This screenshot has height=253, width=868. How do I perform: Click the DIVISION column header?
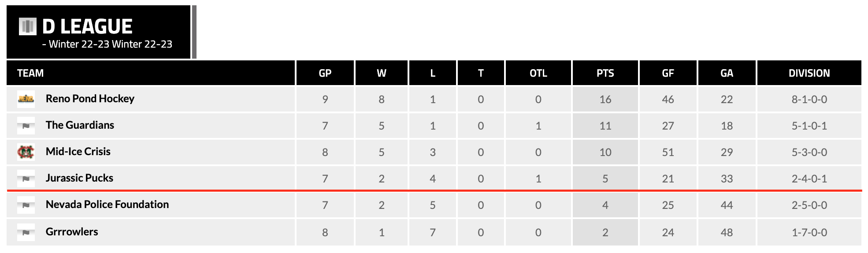tap(809, 73)
